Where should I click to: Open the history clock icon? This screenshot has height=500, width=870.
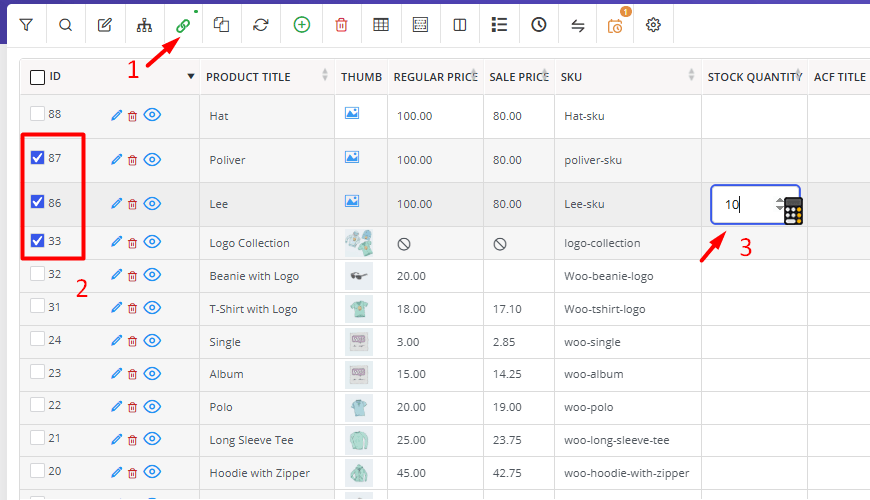(x=539, y=25)
